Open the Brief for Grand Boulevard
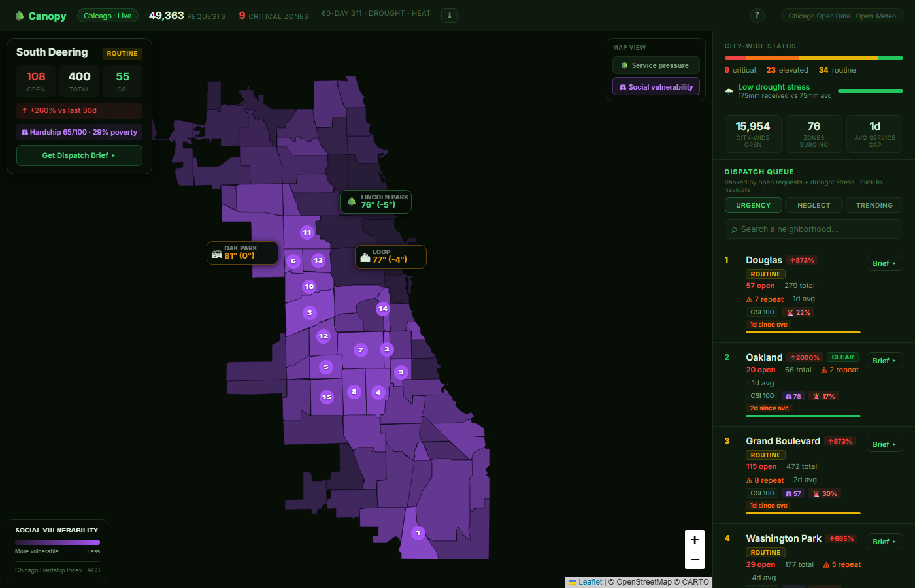This screenshot has height=588, width=915. pos(884,444)
